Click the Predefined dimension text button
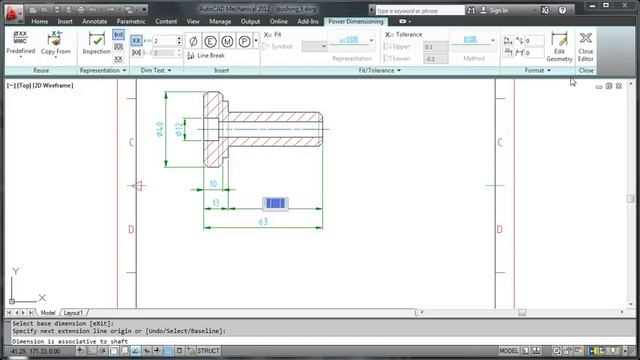The image size is (640, 360). [x=20, y=44]
